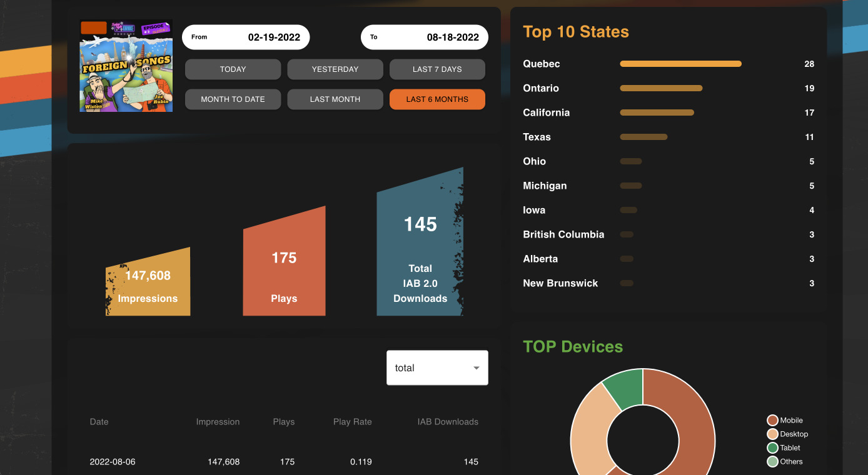Toggle the Others legend swatch
The height and width of the screenshot is (475, 868).
(772, 462)
